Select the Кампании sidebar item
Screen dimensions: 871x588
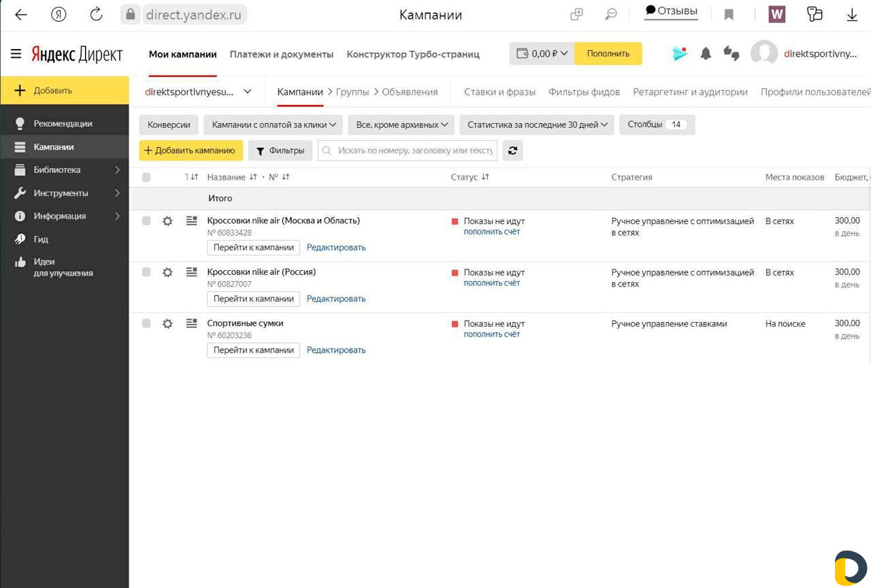pyautogui.click(x=65, y=147)
